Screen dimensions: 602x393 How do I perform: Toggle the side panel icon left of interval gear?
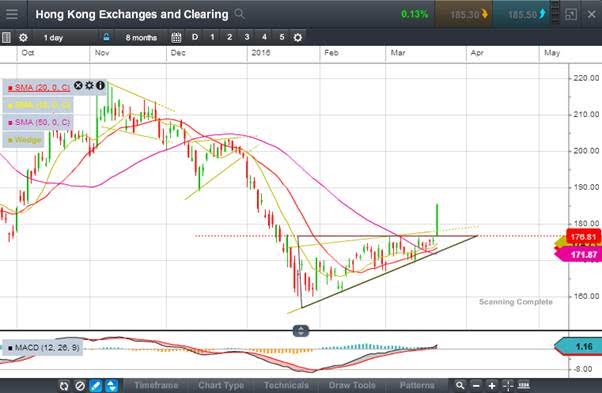6,38
